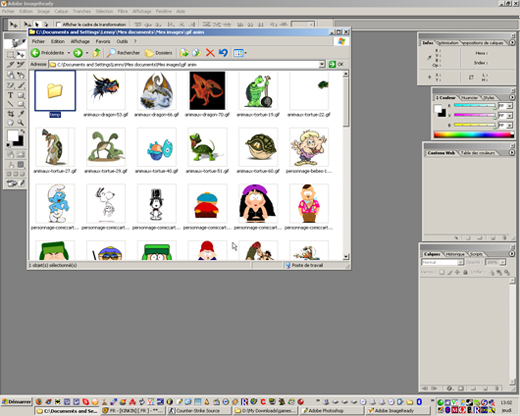Switch to the Table des couleurs tab
Viewport: 520px width, 416px height.
[x=478, y=153]
